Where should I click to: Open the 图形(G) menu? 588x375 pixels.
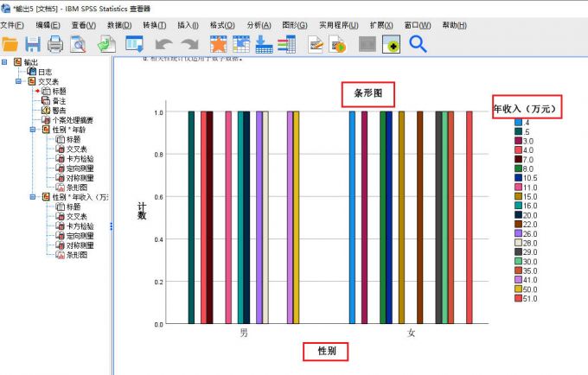click(295, 25)
